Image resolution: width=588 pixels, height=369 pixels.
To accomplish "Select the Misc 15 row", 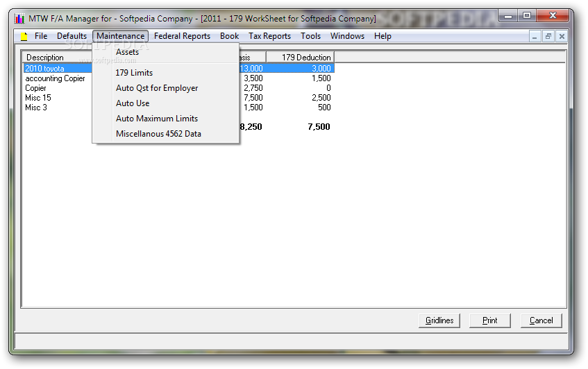I will tap(178, 98).
